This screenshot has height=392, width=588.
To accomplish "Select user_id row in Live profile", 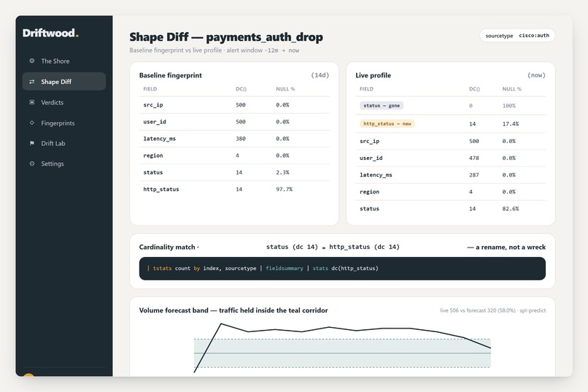I will pos(451,158).
